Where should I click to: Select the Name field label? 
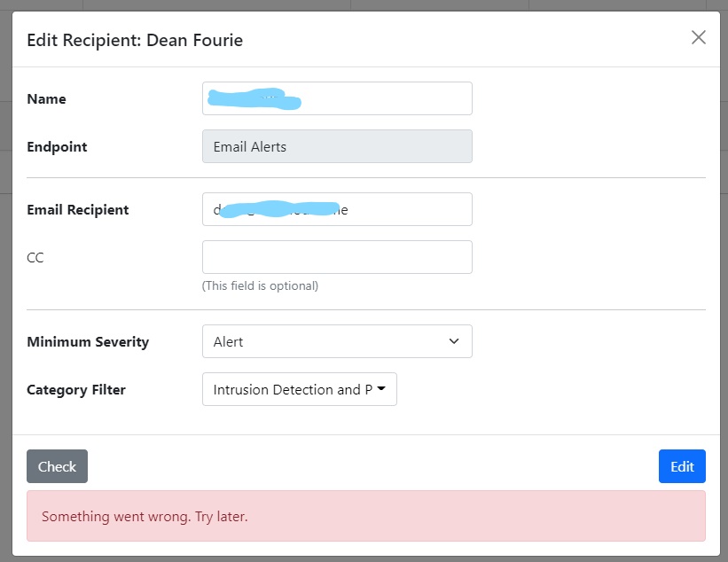(x=46, y=98)
